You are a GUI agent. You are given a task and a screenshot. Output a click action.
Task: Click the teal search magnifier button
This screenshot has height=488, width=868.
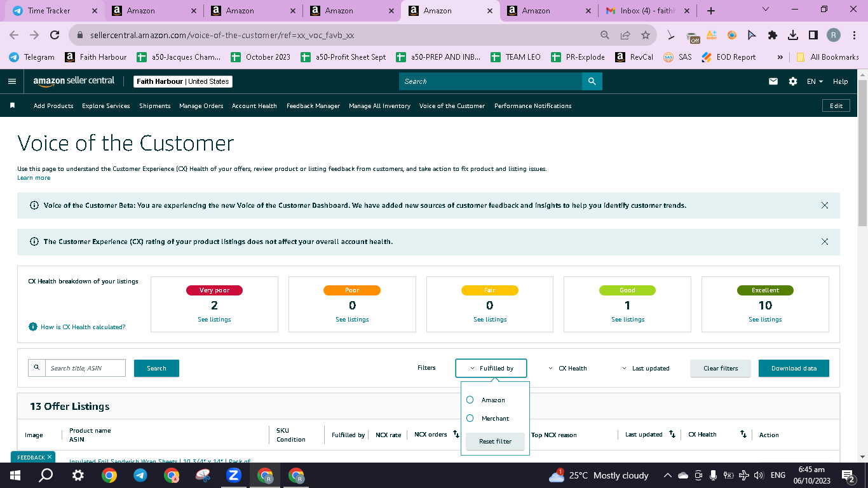(592, 81)
